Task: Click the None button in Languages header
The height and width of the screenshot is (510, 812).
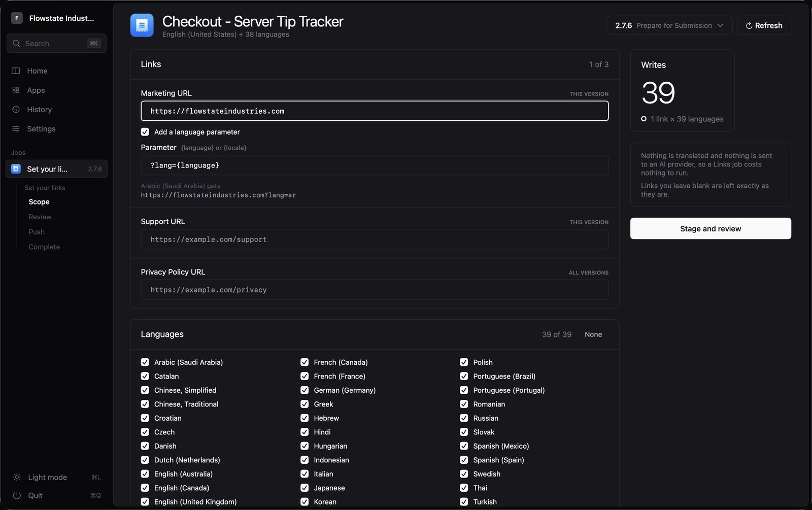Action: [593, 334]
